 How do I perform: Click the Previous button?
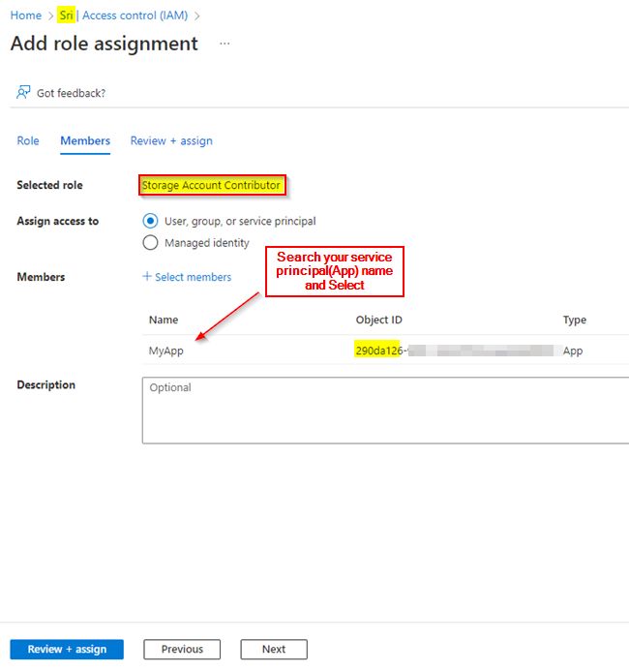click(182, 650)
